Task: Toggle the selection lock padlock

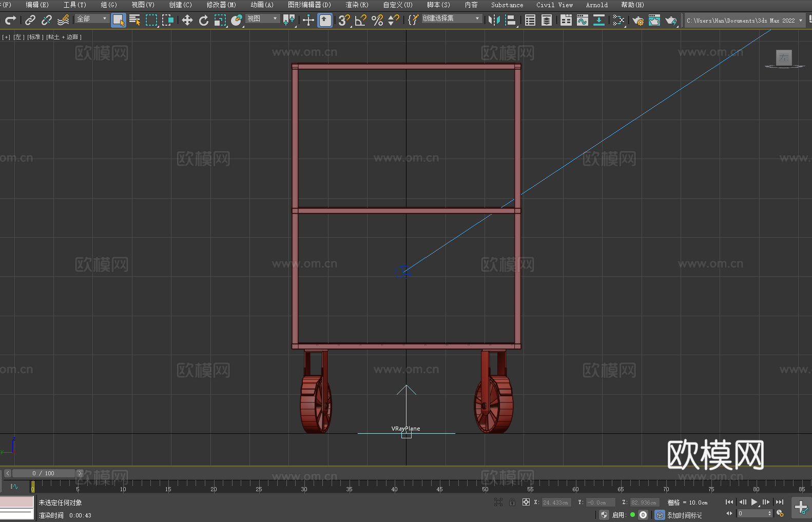Action: [512, 502]
